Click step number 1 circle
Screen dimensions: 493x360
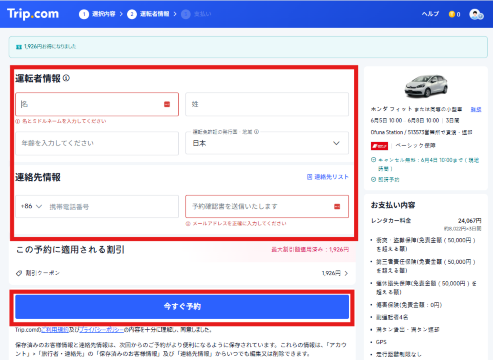[x=84, y=14]
